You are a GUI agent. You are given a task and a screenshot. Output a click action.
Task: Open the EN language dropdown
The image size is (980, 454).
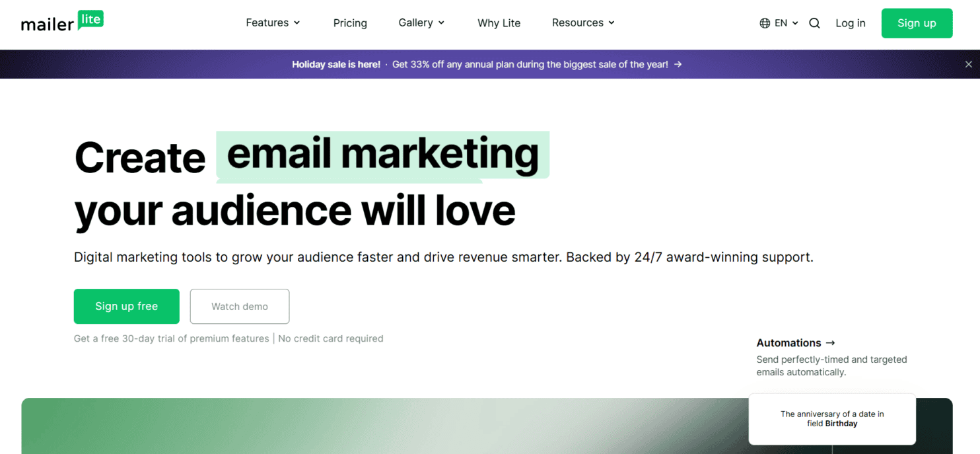[x=780, y=22]
